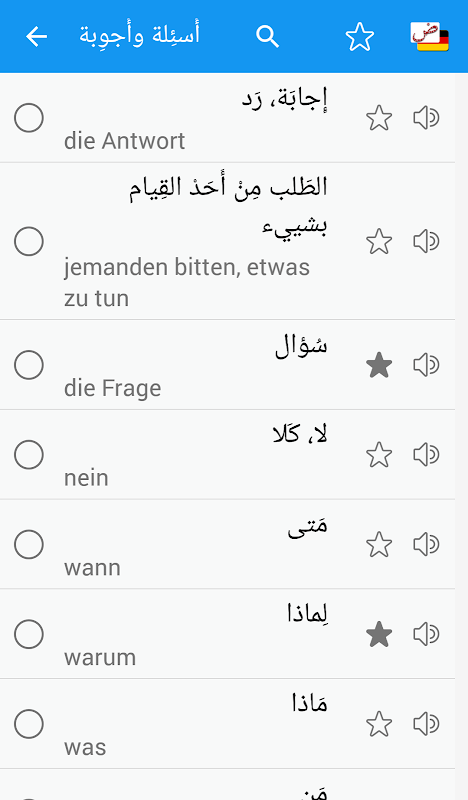The image size is (468, 800).
Task: Mark the circle beside die Antwort
Action: 29,118
